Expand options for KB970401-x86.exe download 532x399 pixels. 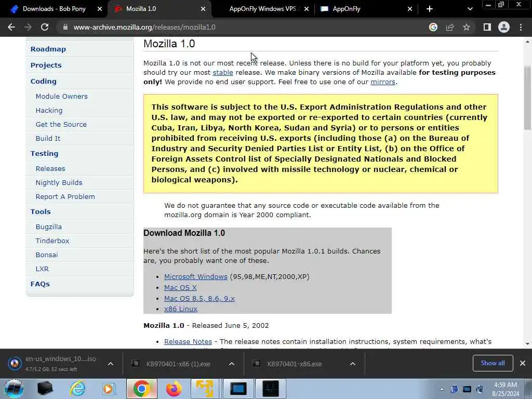click(x=353, y=364)
